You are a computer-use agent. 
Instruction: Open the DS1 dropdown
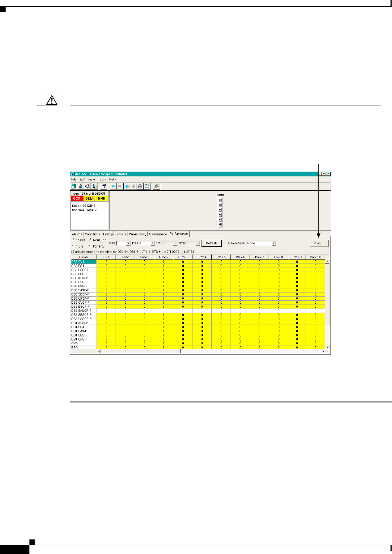click(152, 243)
